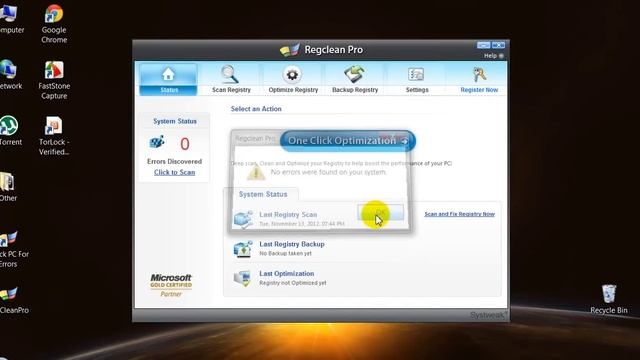Click the Last Optimization heading
The height and width of the screenshot is (360, 640).
pos(287,273)
